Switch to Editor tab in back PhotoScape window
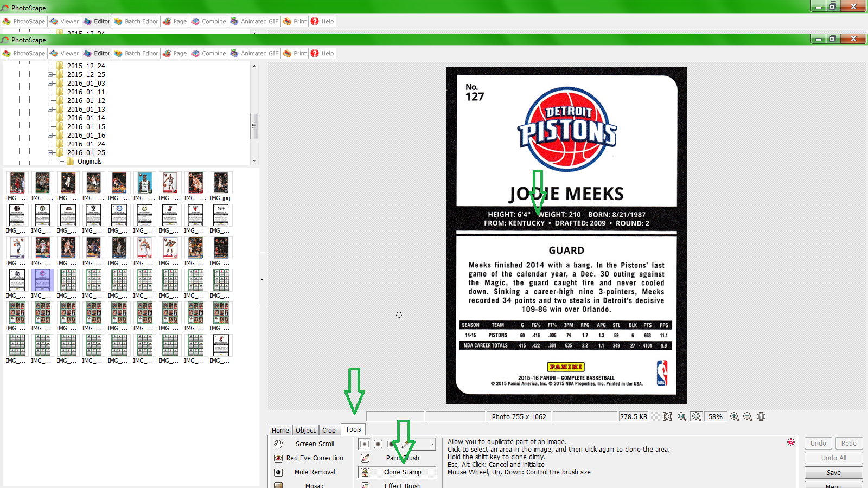Image resolution: width=868 pixels, height=488 pixels. coord(97,21)
